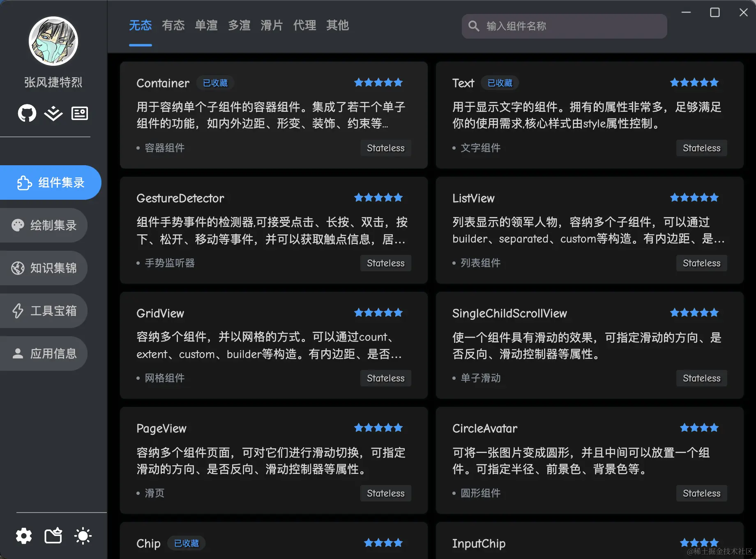
Task: Open the Container component title
Action: pyautogui.click(x=163, y=83)
